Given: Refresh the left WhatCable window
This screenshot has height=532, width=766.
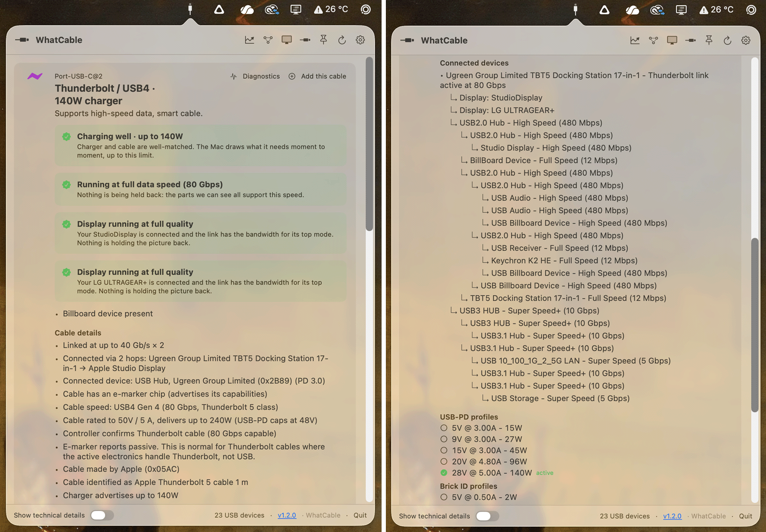Looking at the screenshot, I should [x=342, y=40].
